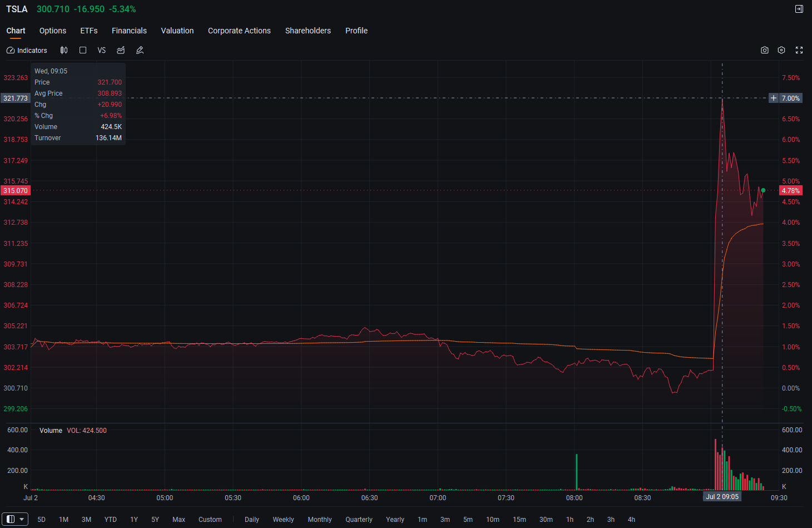Choose the 1M time range
The width and height of the screenshot is (812, 528).
(64, 520)
